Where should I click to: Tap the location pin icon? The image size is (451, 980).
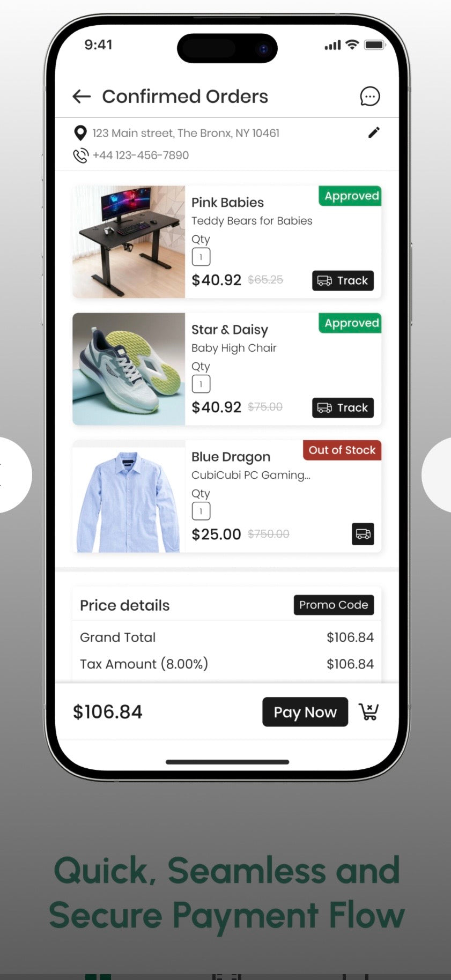coord(80,133)
